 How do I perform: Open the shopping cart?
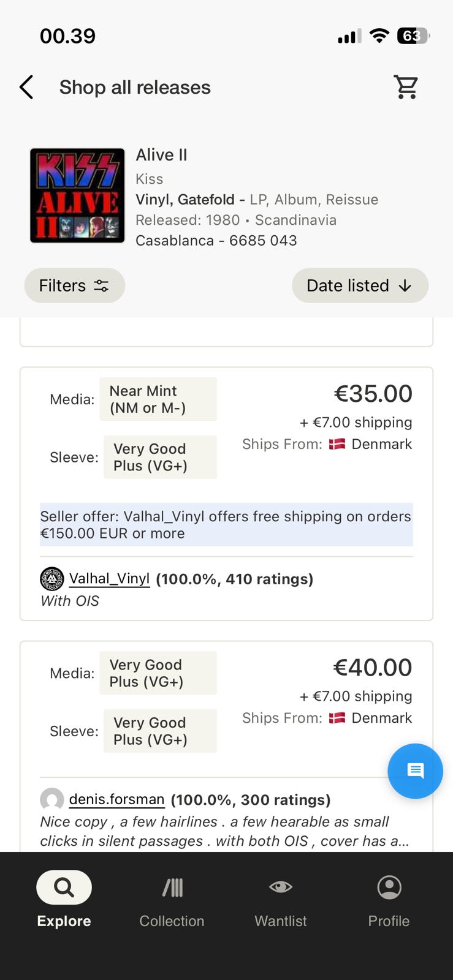tap(406, 88)
